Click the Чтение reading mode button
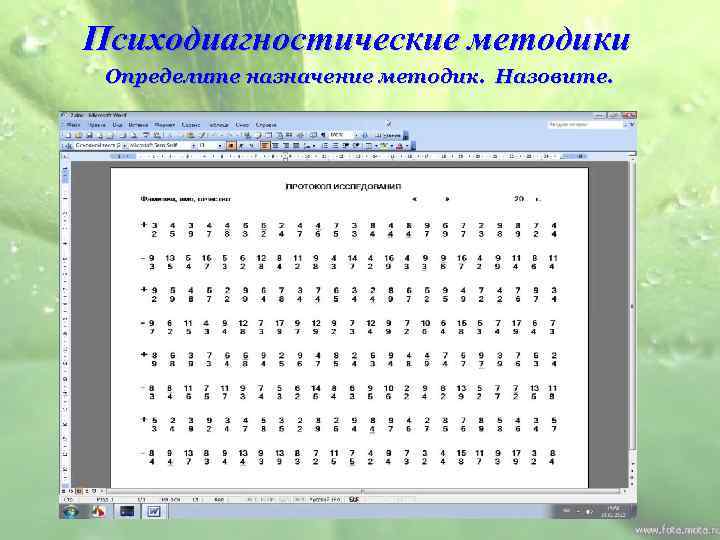720x540 pixels. (x=388, y=135)
